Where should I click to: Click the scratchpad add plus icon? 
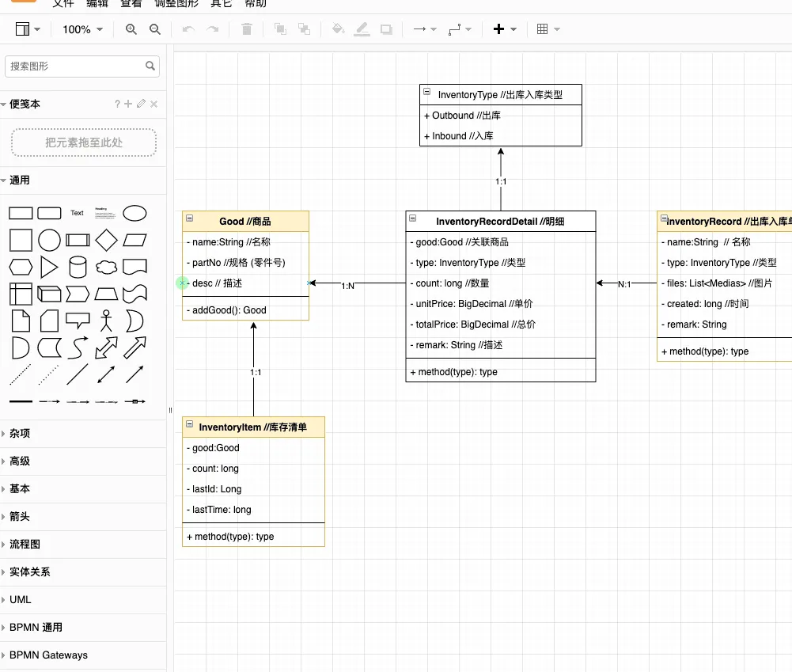128,104
